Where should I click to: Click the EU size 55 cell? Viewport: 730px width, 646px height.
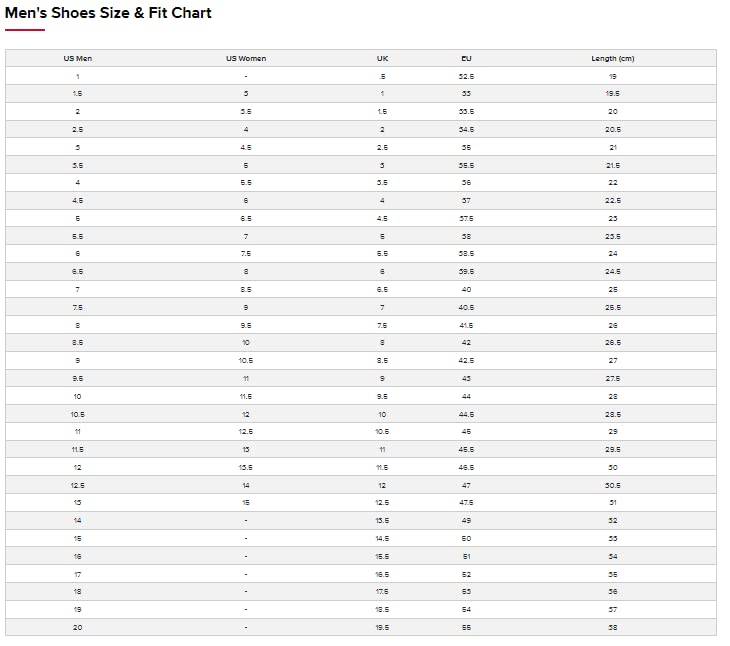(x=466, y=627)
